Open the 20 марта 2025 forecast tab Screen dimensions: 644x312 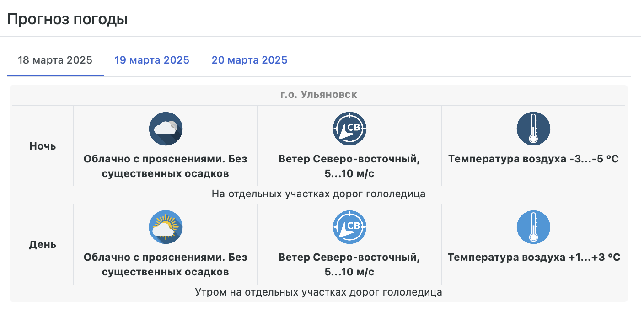coord(249,60)
